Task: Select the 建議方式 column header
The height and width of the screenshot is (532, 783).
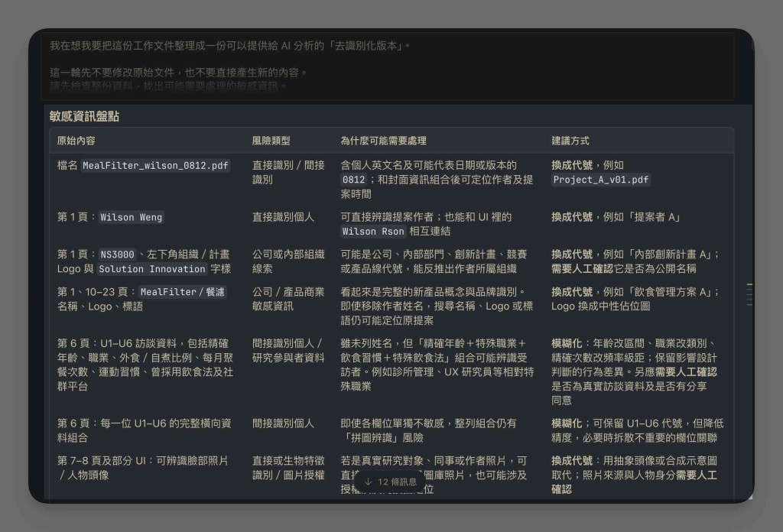Action: [x=570, y=141]
